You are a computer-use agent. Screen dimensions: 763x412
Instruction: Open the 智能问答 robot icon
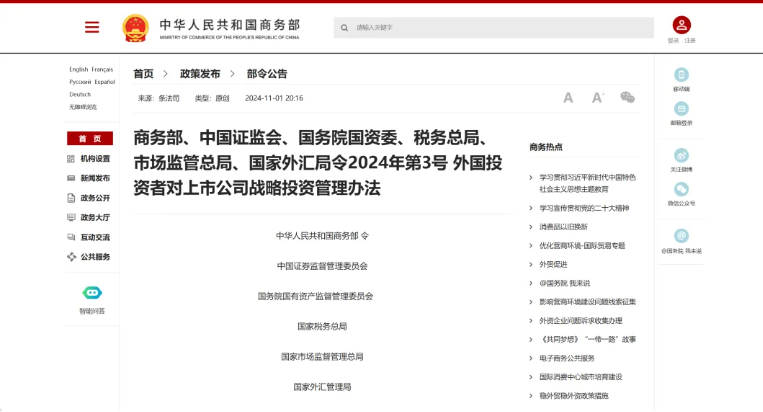(x=92, y=293)
